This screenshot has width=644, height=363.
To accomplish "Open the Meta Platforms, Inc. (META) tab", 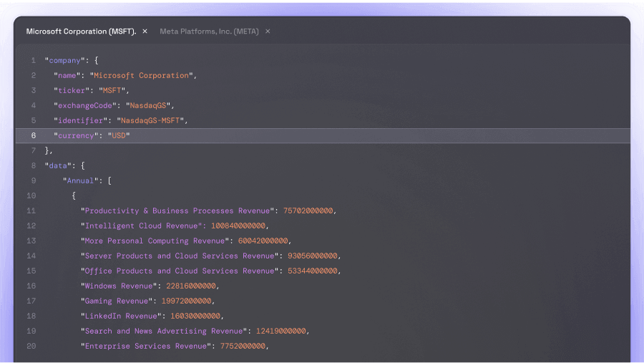I will 209,32.
